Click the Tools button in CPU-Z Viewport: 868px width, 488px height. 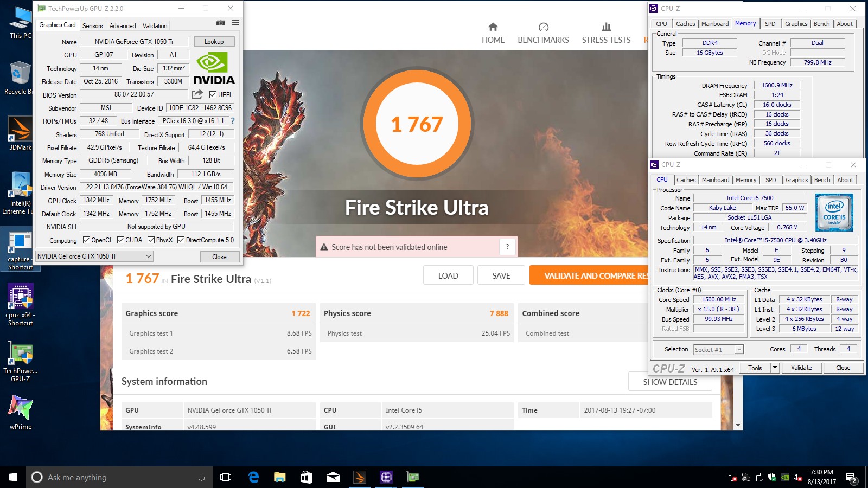click(x=755, y=368)
